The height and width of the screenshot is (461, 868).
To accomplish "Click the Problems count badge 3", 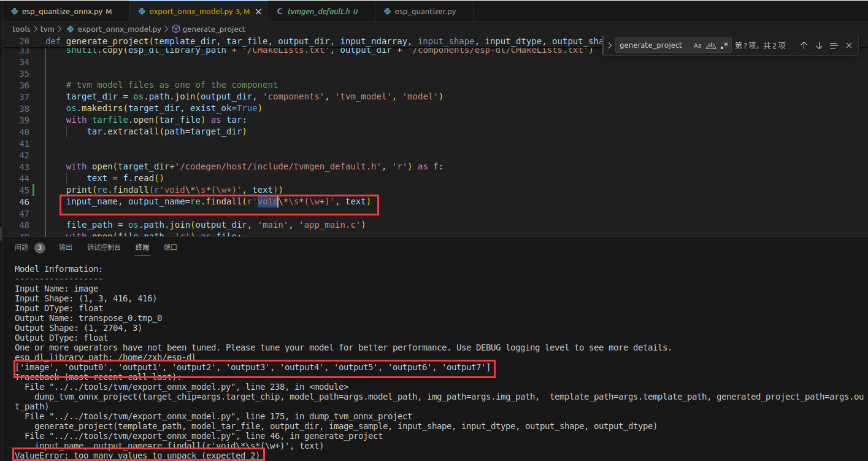I will click(x=39, y=247).
